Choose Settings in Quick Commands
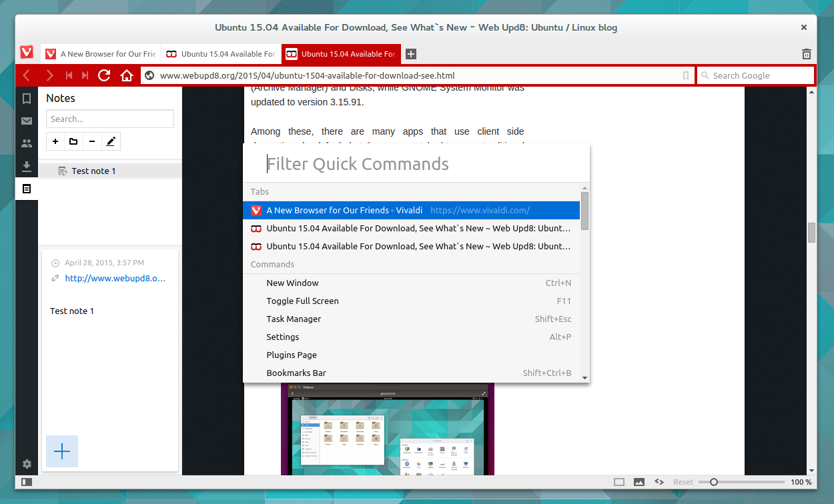 412,337
